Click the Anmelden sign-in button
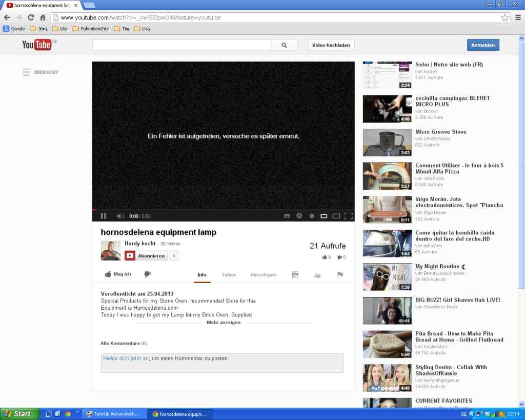This screenshot has width=525, height=420. [483, 45]
